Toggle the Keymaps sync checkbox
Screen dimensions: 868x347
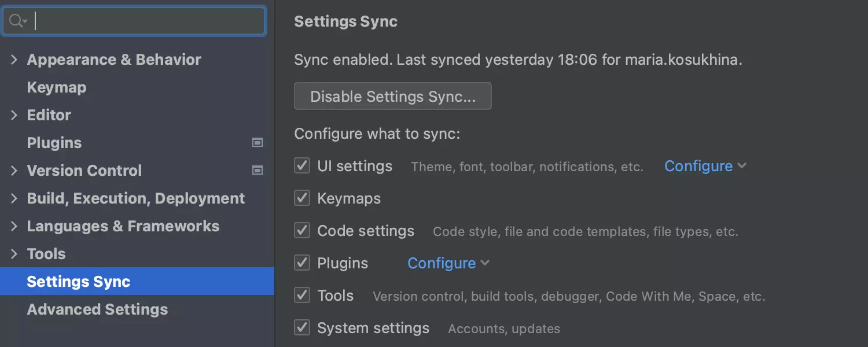coord(302,198)
